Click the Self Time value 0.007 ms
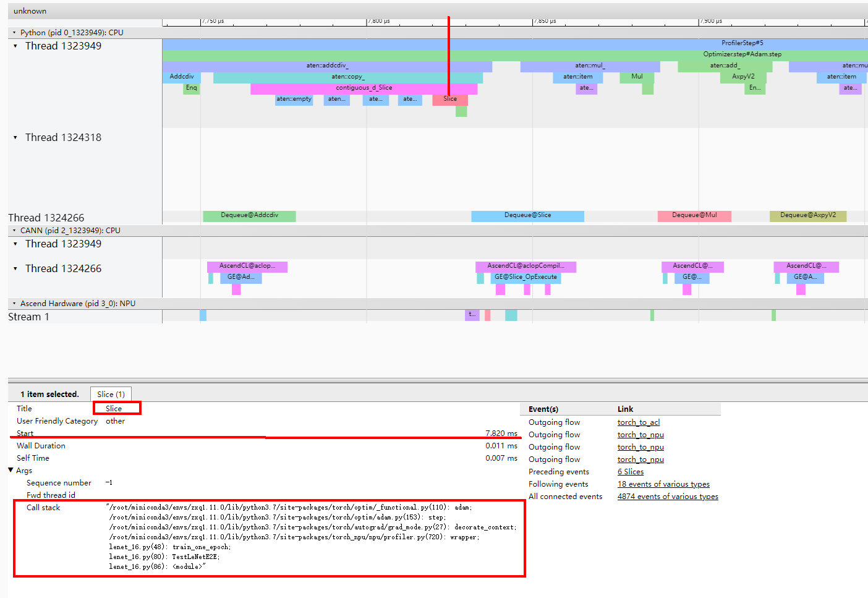The image size is (868, 598). click(x=501, y=458)
